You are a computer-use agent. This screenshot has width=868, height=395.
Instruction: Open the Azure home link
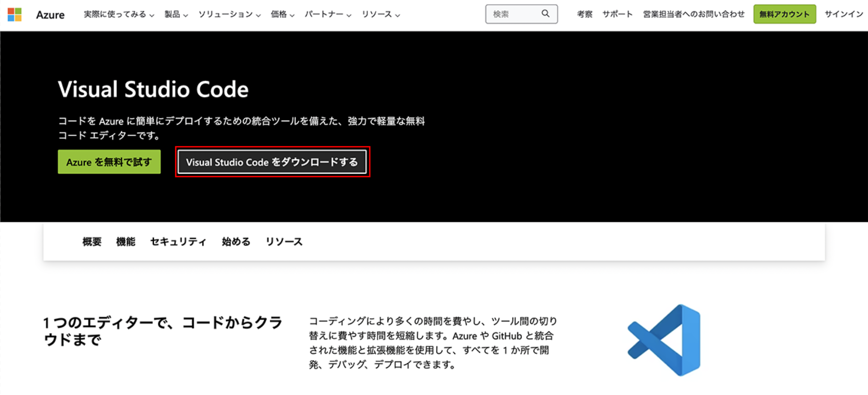click(50, 15)
